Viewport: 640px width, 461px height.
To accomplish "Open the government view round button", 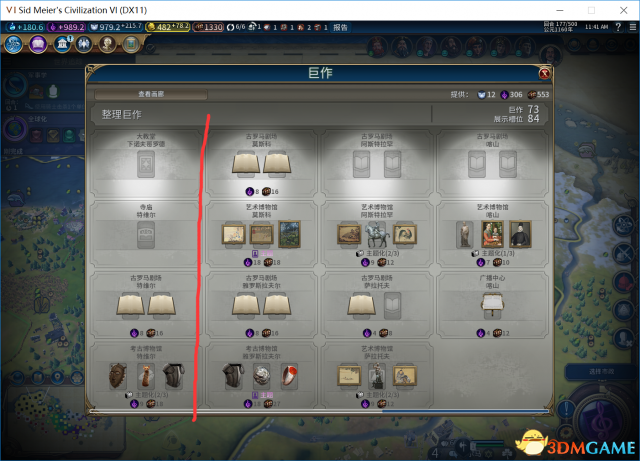I will (x=62, y=44).
